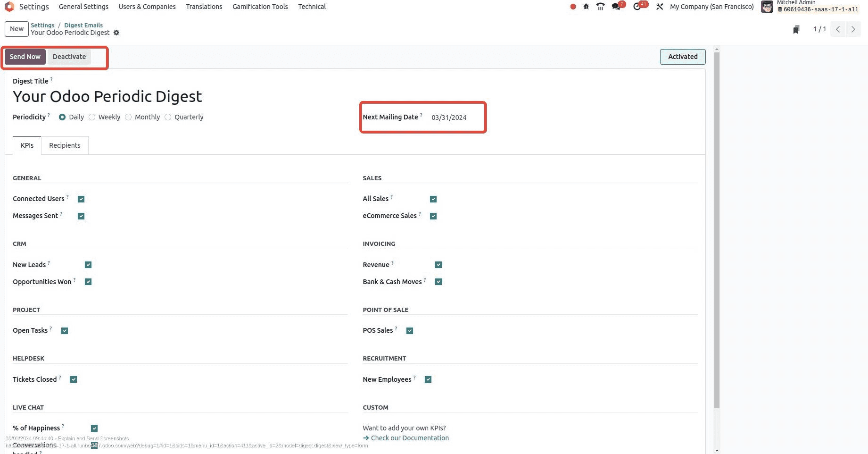Click the Send Now button
868x454 pixels.
(25, 57)
